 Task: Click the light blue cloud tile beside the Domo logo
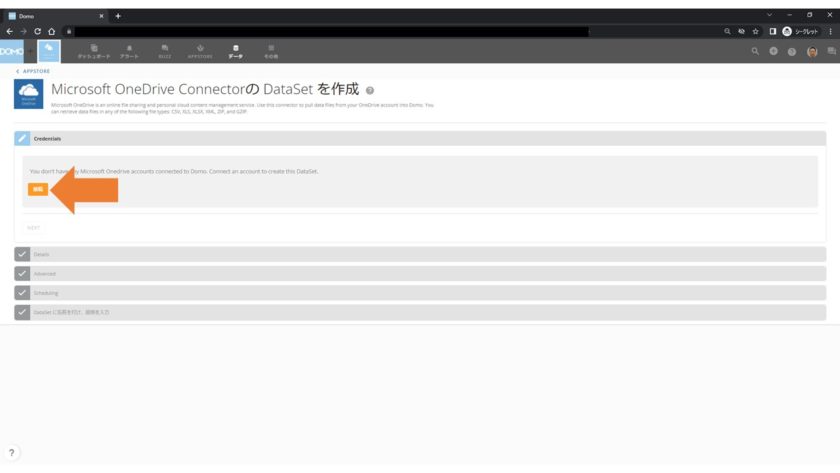pos(49,51)
